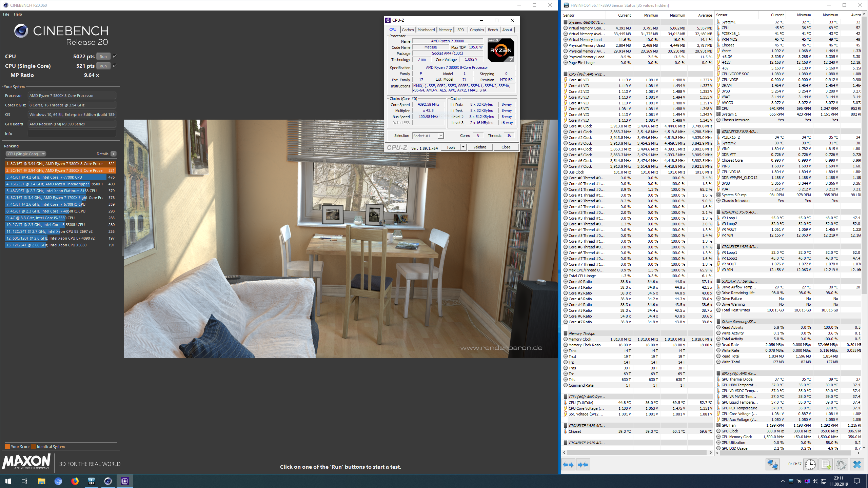Open HWiNFO remote monitoring computers icon
Viewport: 868px width, 488px height.
[x=772, y=465]
